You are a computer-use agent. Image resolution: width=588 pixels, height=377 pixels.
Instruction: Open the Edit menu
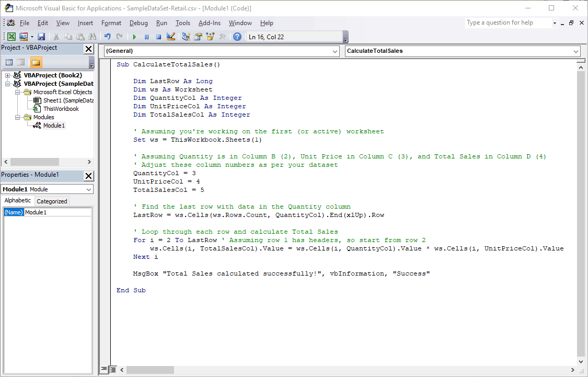pyautogui.click(x=43, y=23)
